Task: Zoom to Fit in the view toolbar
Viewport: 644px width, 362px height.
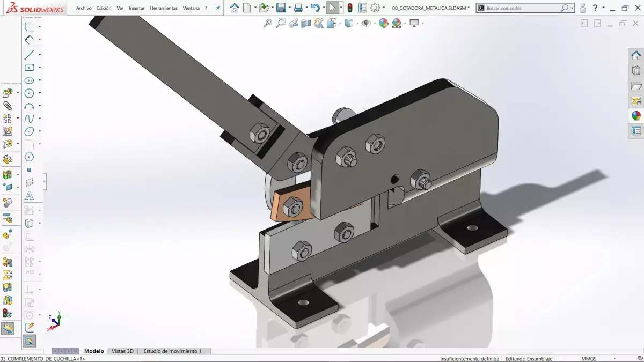Action: tap(268, 23)
